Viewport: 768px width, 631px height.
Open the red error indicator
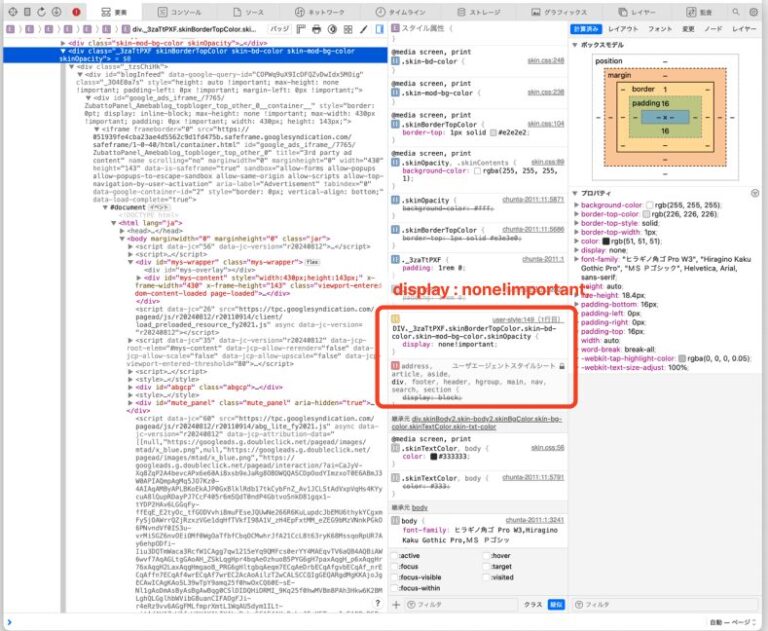pyautogui.click(x=76, y=12)
